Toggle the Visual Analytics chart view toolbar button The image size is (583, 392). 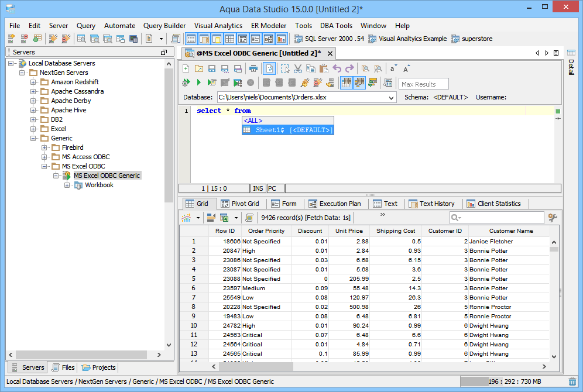(x=281, y=39)
